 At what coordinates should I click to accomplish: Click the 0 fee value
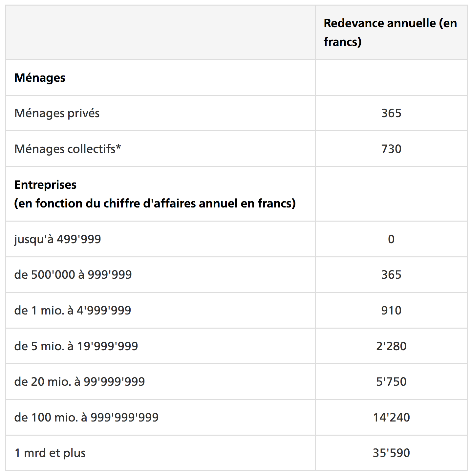pyautogui.click(x=391, y=239)
